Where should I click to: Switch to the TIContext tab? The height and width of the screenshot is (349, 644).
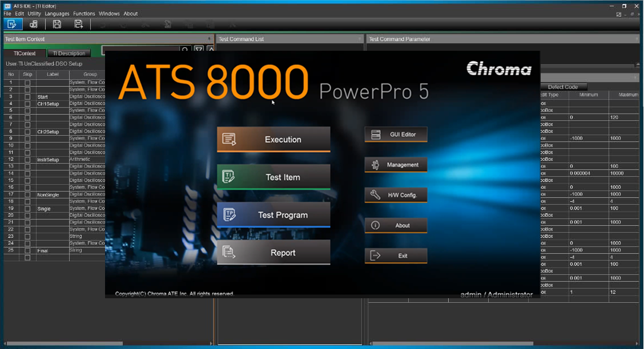(x=25, y=53)
